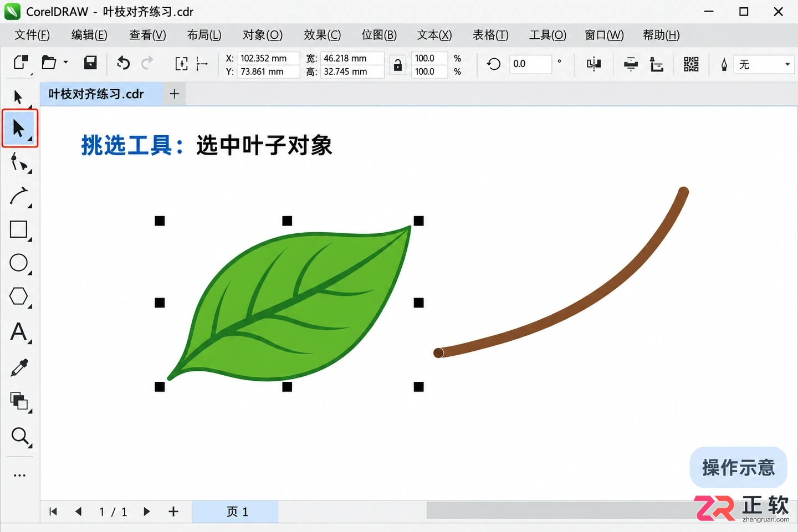Select the Ellipse tool

(x=19, y=263)
